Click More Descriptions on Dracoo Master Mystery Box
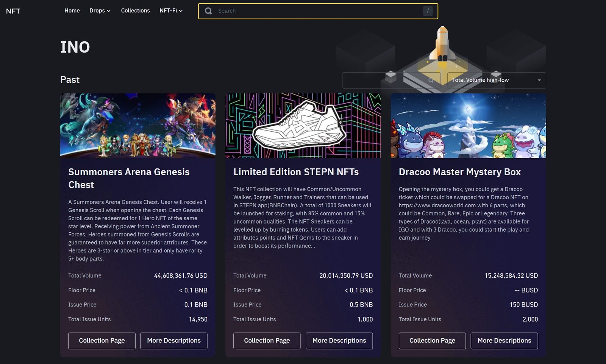 click(504, 341)
